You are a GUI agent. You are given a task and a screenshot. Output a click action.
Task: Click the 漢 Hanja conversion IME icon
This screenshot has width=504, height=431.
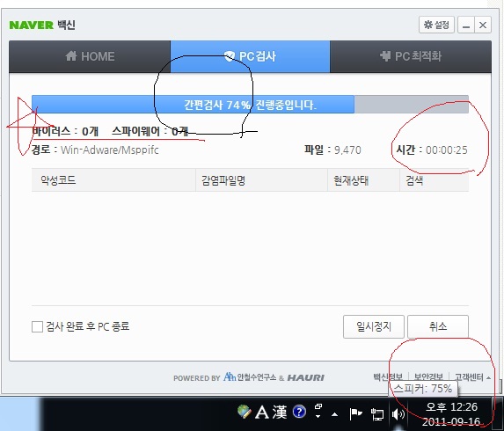point(280,412)
